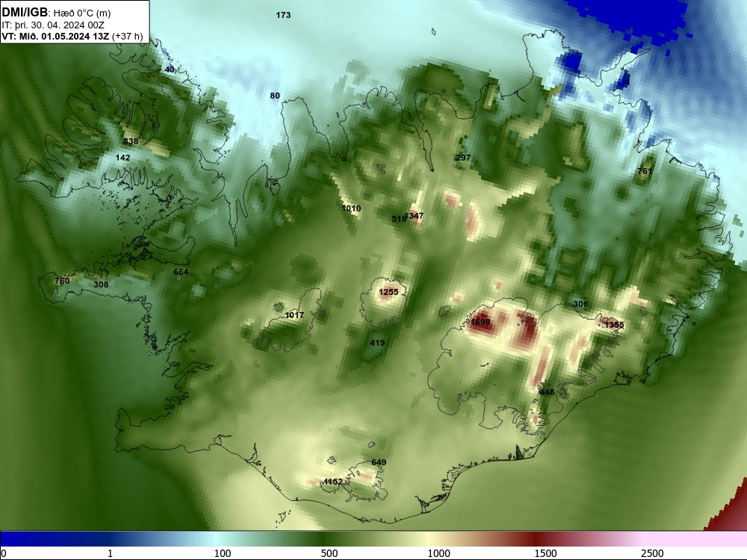Click the 'VT: Mið. 01.05.2024 13Z' valid time line
Screen dimensions: 747x560
point(55,36)
